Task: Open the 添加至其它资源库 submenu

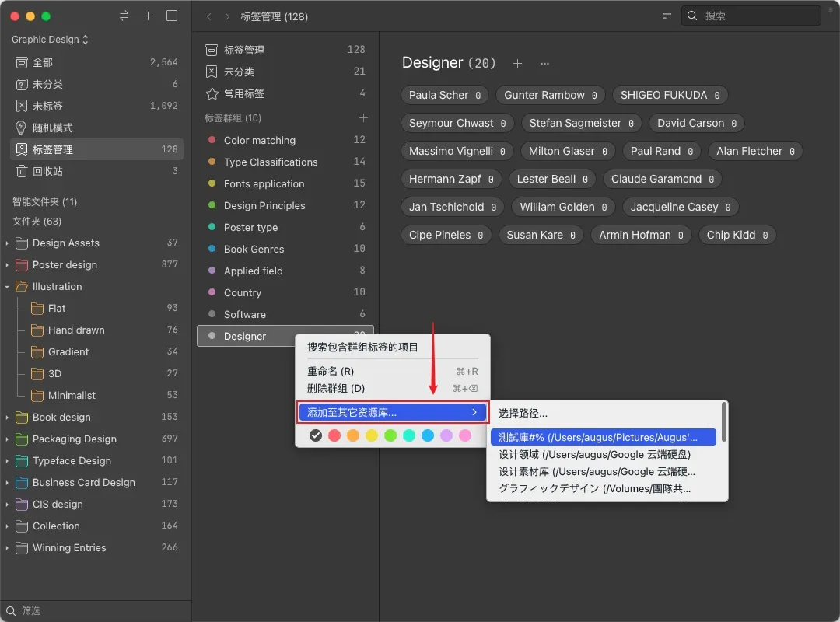Action: pos(392,413)
